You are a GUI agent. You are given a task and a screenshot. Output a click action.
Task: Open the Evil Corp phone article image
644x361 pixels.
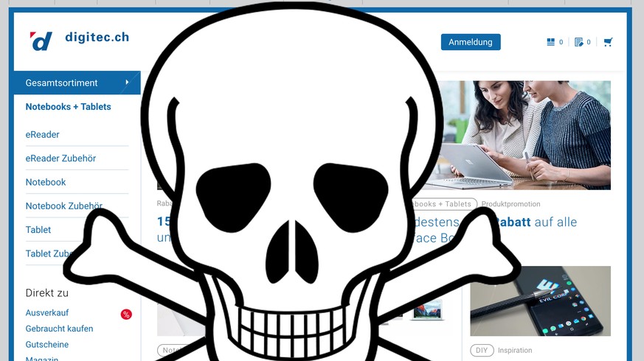540,301
